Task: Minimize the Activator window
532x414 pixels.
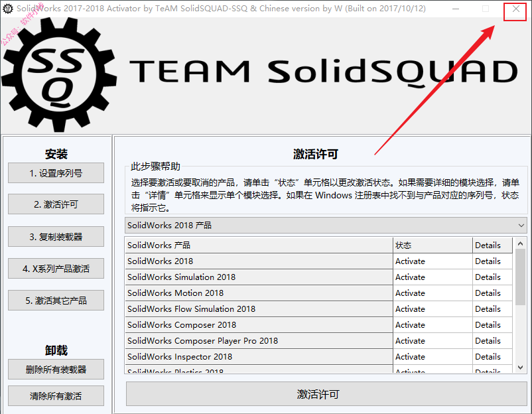Action: [456, 9]
